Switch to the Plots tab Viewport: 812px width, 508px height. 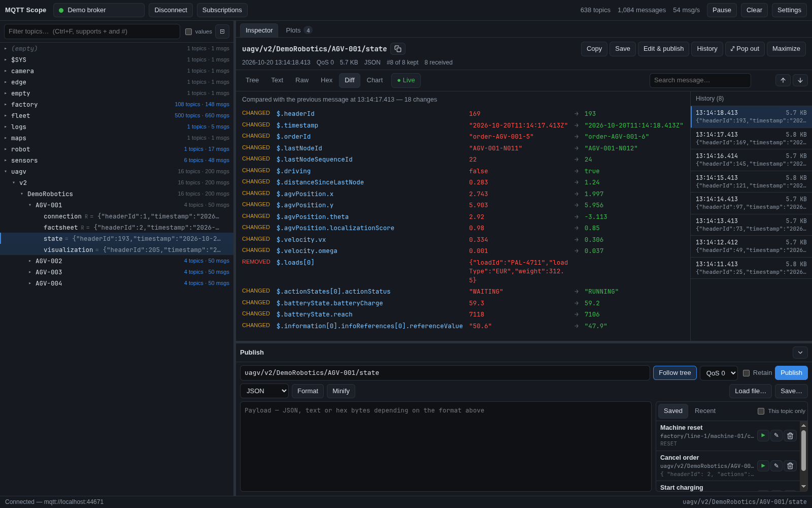298,30
